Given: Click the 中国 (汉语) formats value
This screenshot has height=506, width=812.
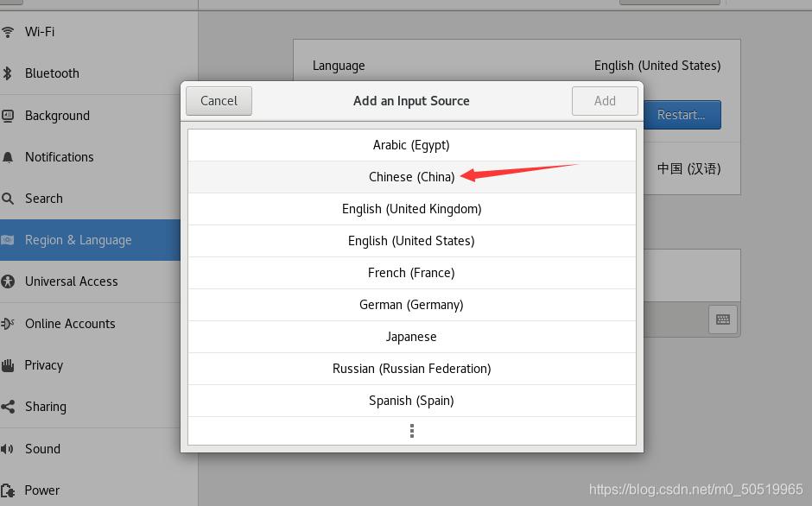Looking at the screenshot, I should (x=688, y=169).
